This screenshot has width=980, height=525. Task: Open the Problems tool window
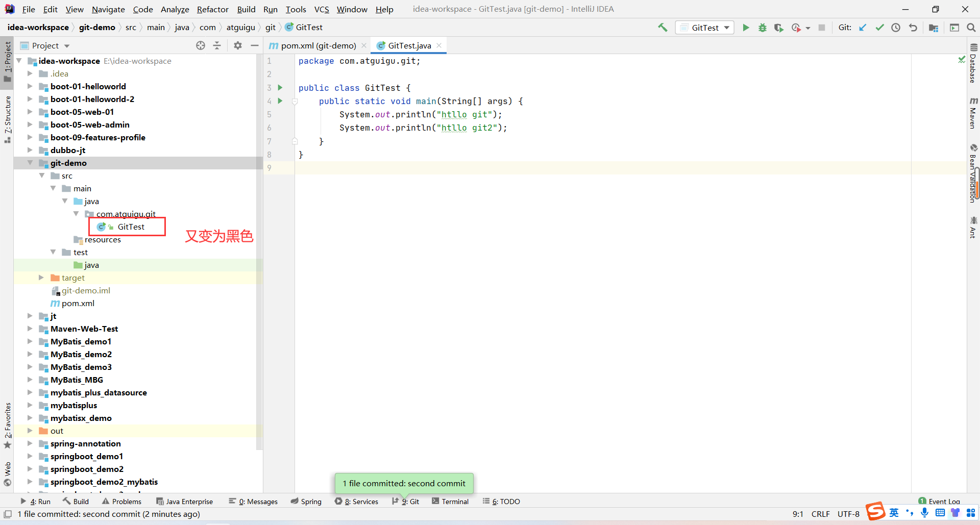click(x=121, y=502)
